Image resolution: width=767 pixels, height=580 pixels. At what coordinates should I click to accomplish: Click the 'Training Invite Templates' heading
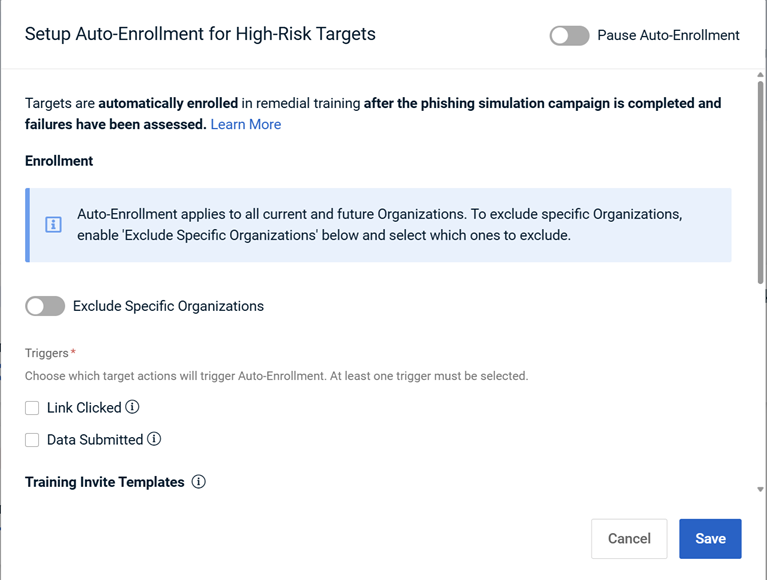(105, 482)
